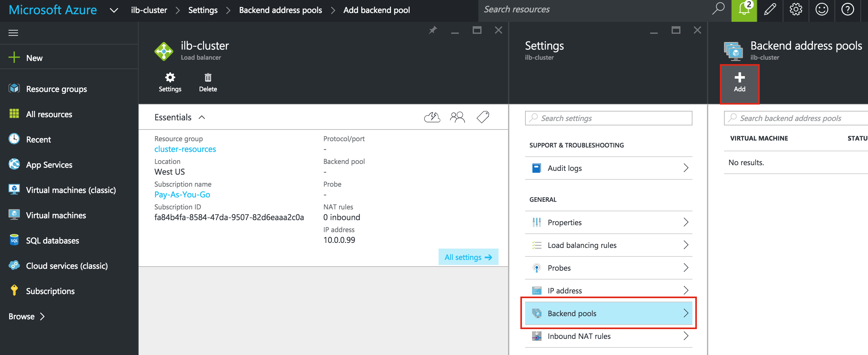Expand the Microsoft Azure dropdown chevron
This screenshot has height=355, width=868.
(x=114, y=10)
